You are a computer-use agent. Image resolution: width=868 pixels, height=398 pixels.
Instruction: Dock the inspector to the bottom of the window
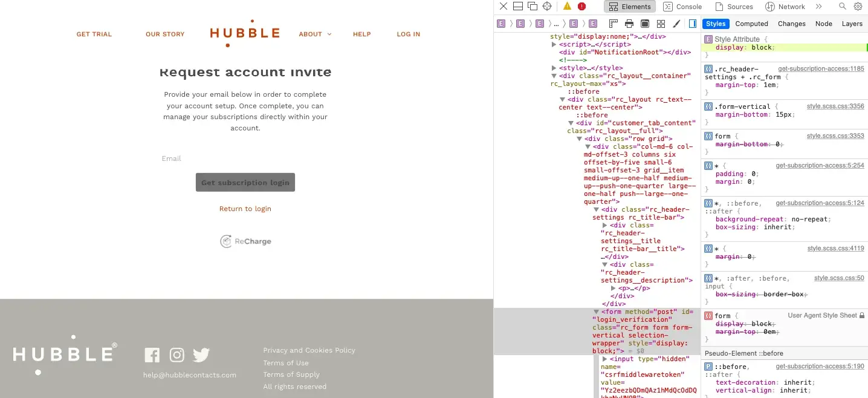click(x=518, y=7)
